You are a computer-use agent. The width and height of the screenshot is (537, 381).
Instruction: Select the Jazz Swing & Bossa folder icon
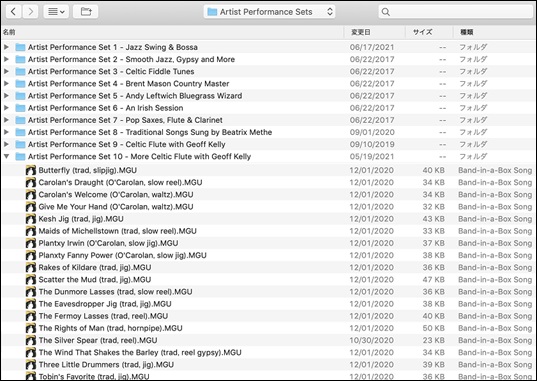tap(20, 47)
